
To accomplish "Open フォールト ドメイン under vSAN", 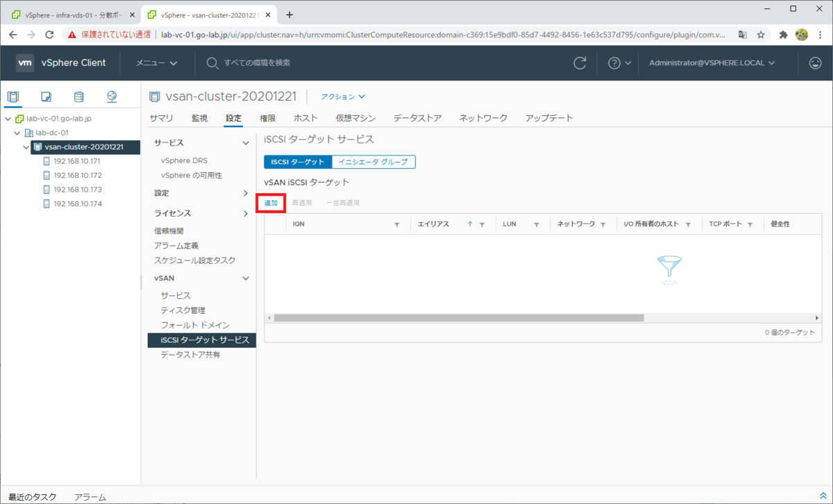I will point(194,325).
